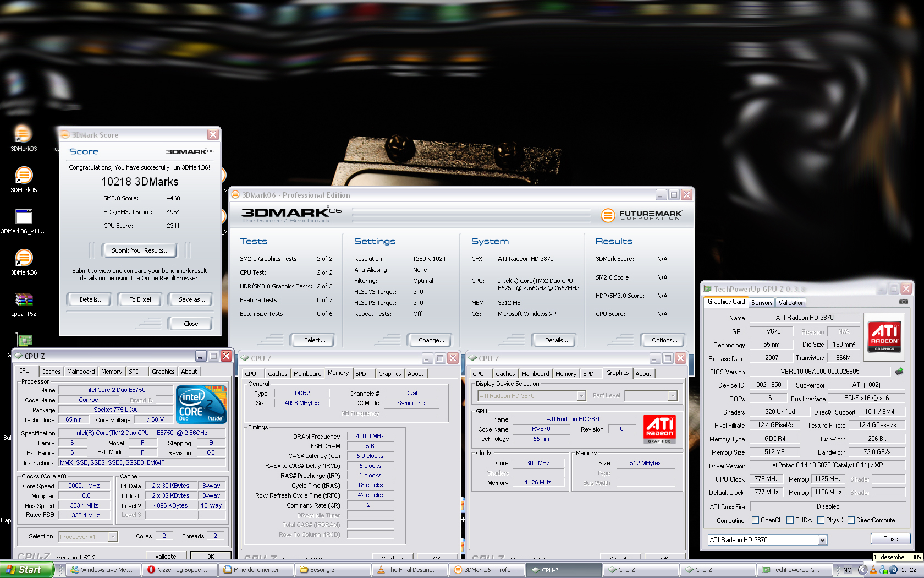924x578 pixels.
Task: Switch to 3DMark06 Professional taskbar item
Action: 486,570
